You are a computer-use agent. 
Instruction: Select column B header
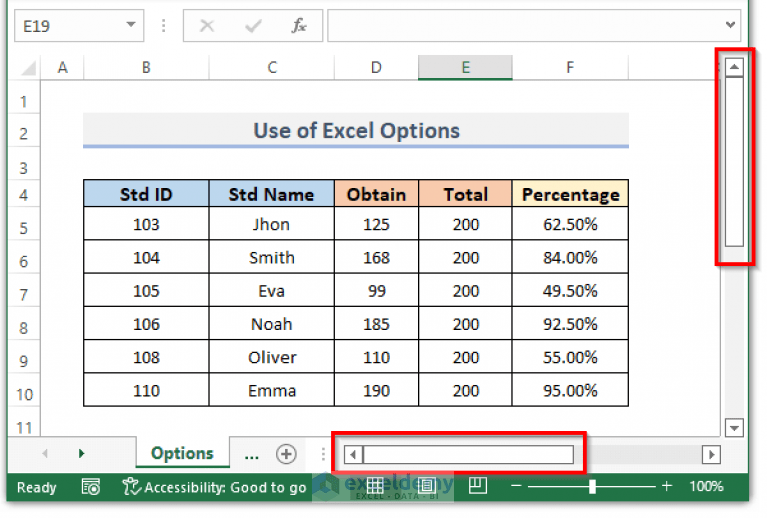click(x=147, y=68)
